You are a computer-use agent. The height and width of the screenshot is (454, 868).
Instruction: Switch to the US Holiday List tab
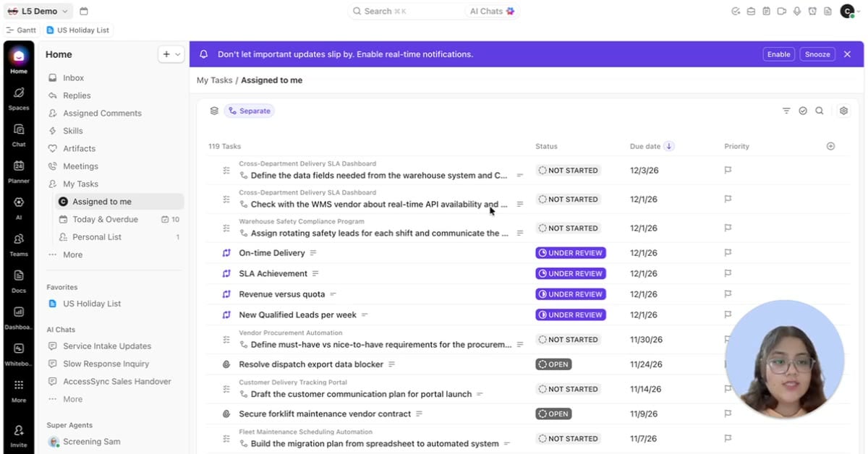pos(78,30)
